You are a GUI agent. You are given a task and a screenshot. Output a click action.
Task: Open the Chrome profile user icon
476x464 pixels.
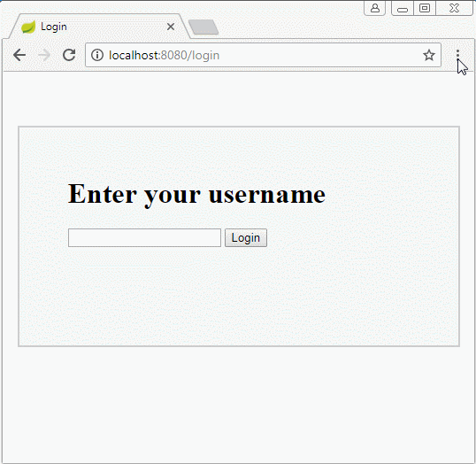375,8
